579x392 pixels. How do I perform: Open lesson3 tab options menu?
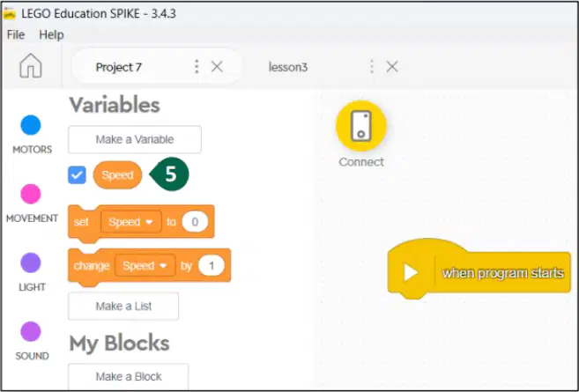pyautogui.click(x=372, y=67)
